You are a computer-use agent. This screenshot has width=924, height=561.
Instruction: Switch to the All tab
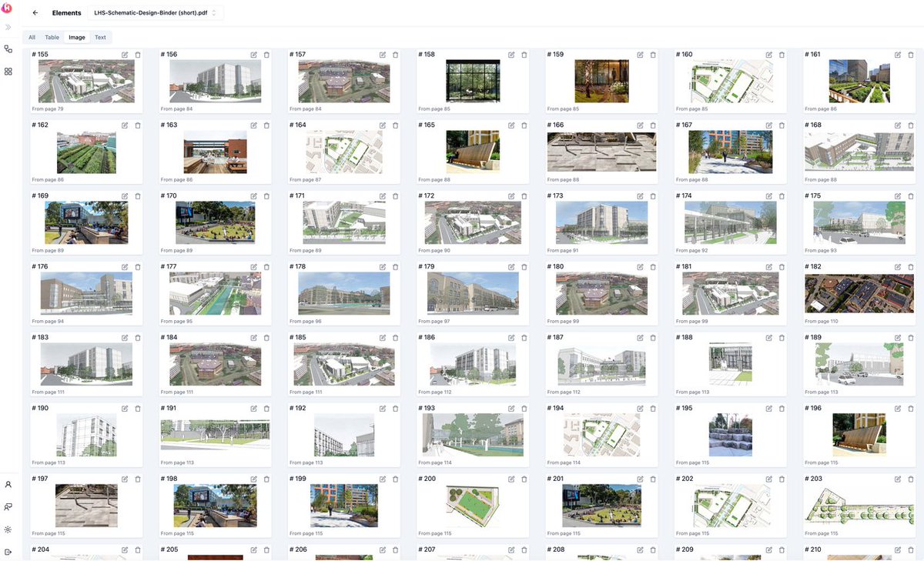[32, 37]
